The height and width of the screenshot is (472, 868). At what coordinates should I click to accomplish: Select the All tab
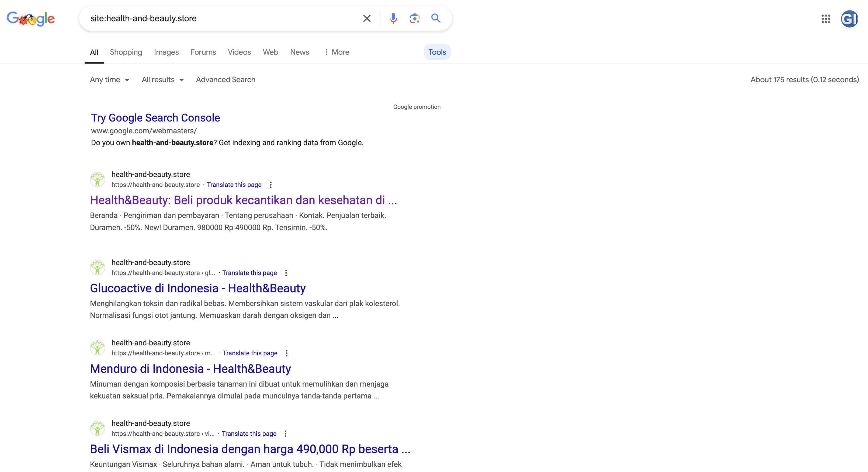pos(94,52)
